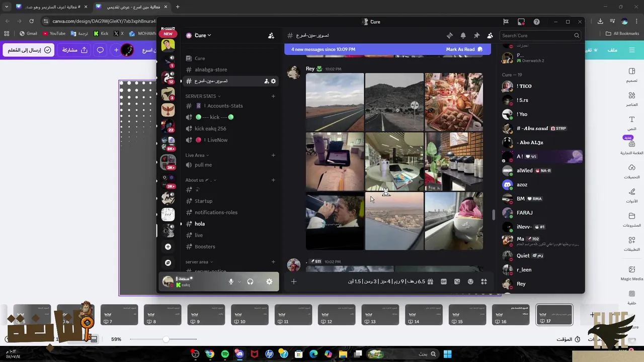The image size is (644, 362).
Task: Click invite people icon beside Cure server name
Action: click(271, 36)
